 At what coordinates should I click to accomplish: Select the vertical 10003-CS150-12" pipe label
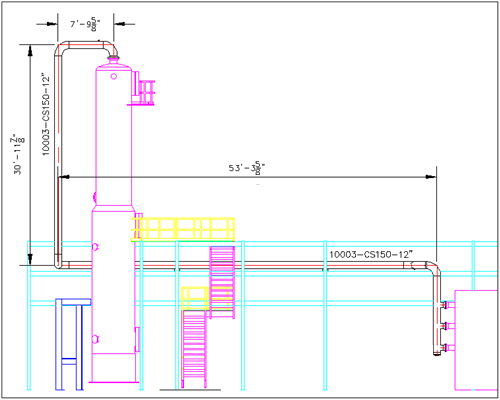tap(45, 114)
